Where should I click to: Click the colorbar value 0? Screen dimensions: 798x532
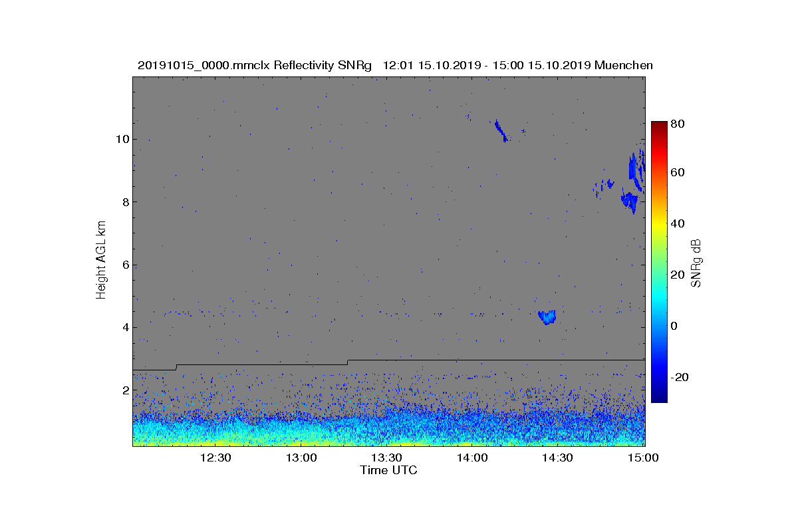[x=675, y=326]
